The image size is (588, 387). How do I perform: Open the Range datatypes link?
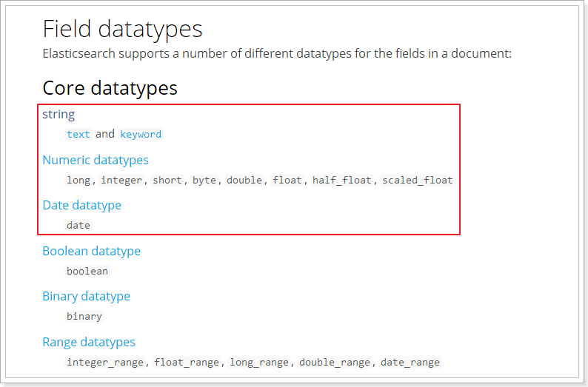pos(89,342)
